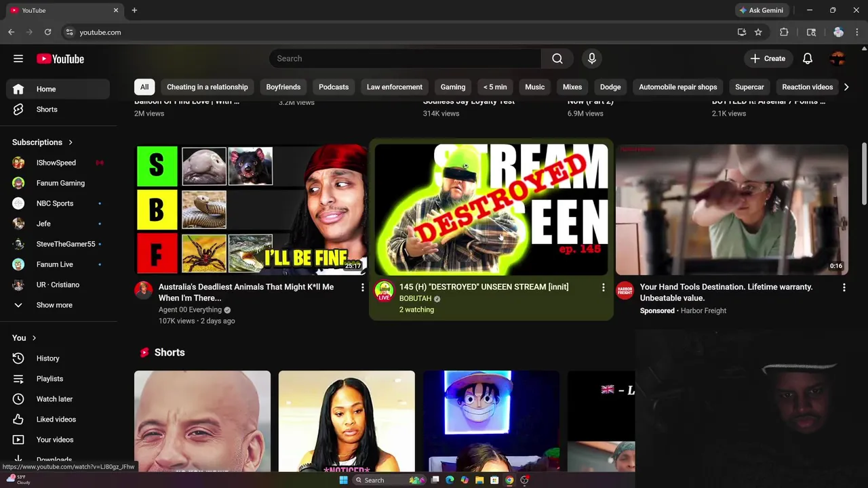Open Task View on taskbar
This screenshot has height=488, width=868.
[x=435, y=480]
